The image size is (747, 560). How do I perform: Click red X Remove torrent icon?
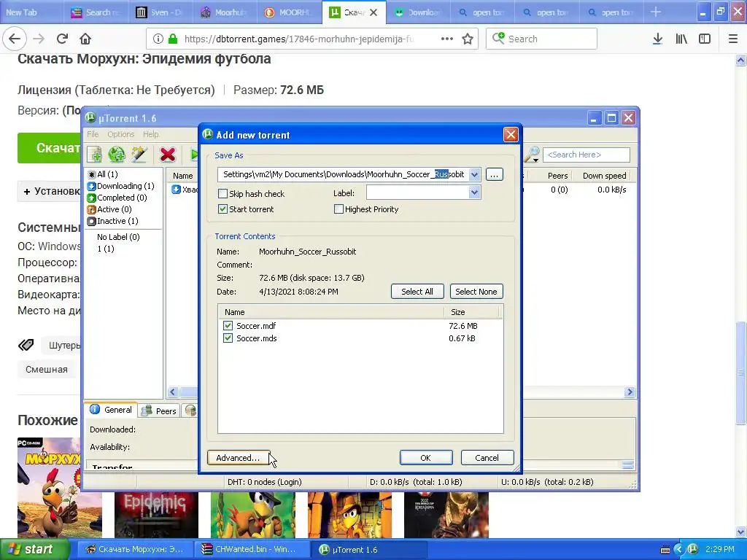pos(168,155)
